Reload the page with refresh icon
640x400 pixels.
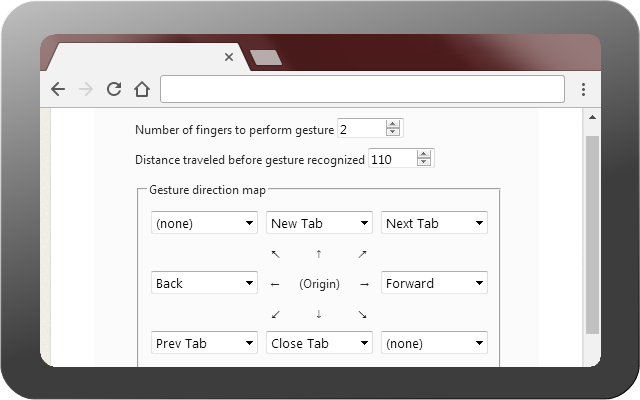point(114,89)
